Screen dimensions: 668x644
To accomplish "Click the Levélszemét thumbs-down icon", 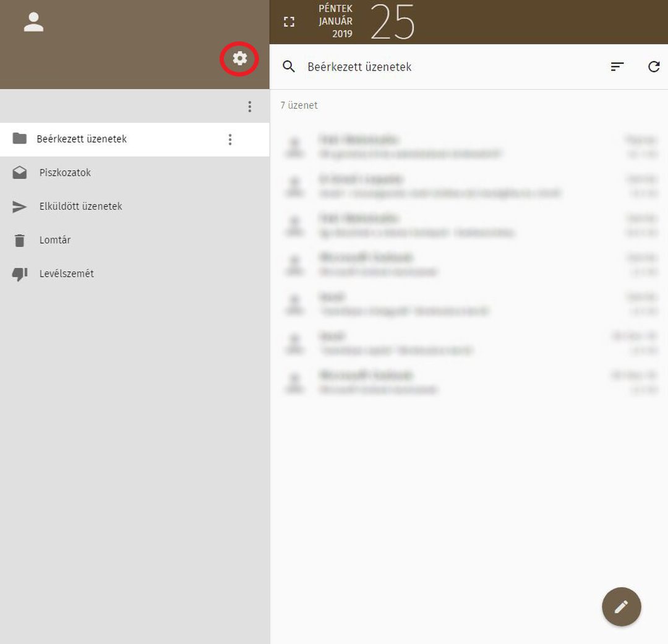I will pyautogui.click(x=20, y=274).
